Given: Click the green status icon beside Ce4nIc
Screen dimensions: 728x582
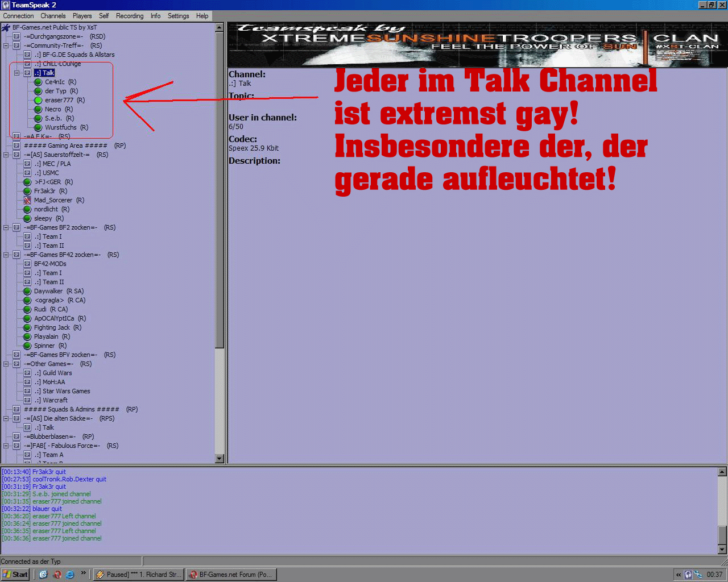Looking at the screenshot, I should [x=38, y=82].
